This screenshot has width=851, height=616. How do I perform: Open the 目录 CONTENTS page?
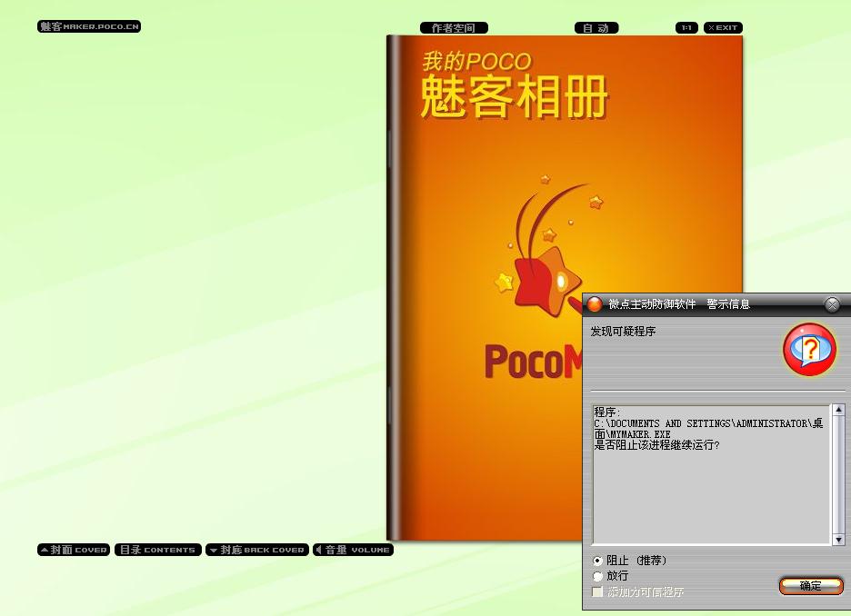coord(157,550)
